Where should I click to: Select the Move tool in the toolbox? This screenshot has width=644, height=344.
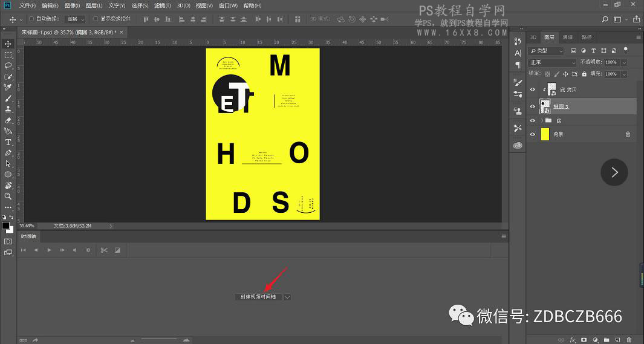pos(8,44)
